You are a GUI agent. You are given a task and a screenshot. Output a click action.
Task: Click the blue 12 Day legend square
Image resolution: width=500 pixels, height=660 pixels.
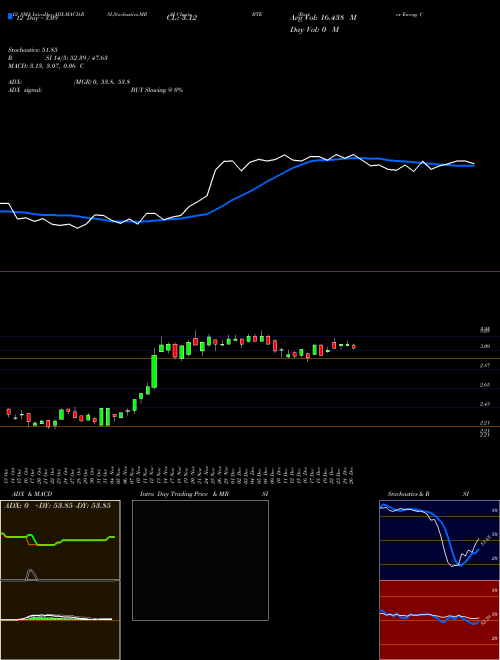pyautogui.click(x=11, y=17)
